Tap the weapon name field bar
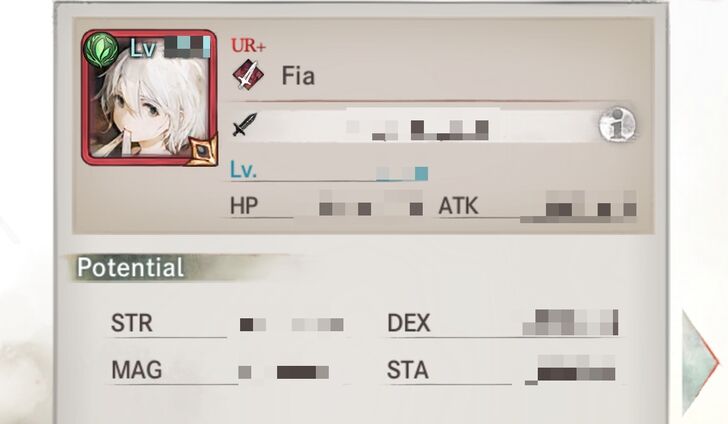 (x=415, y=124)
